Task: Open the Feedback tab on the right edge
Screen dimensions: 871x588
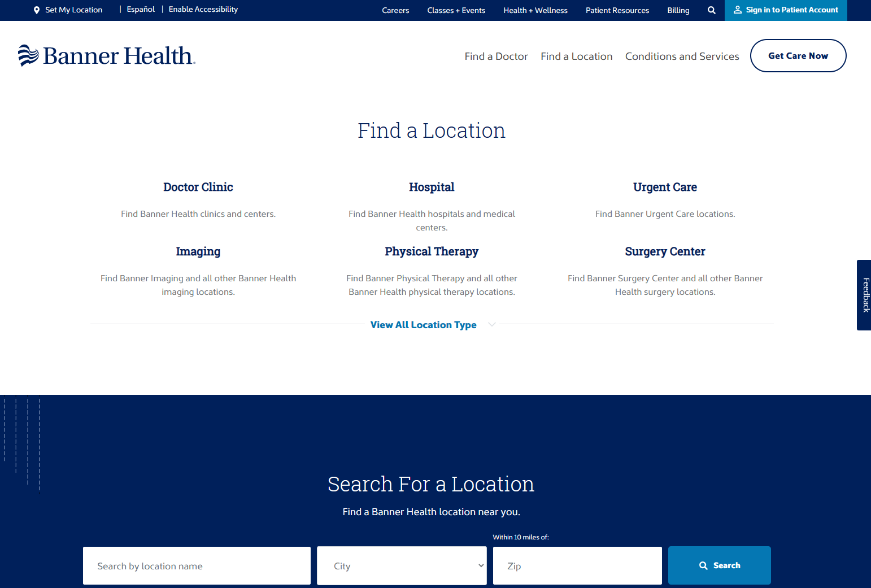Action: click(x=864, y=294)
